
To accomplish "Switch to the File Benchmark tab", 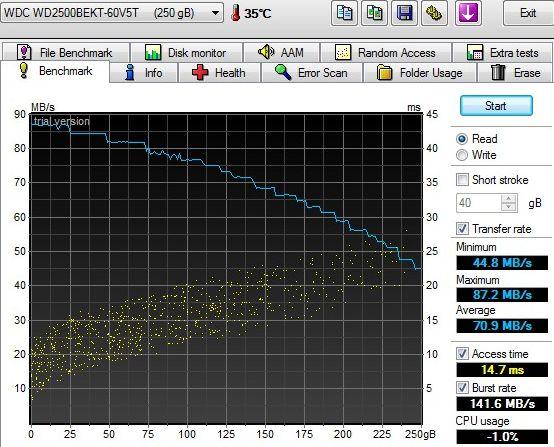I will click(x=66, y=53).
